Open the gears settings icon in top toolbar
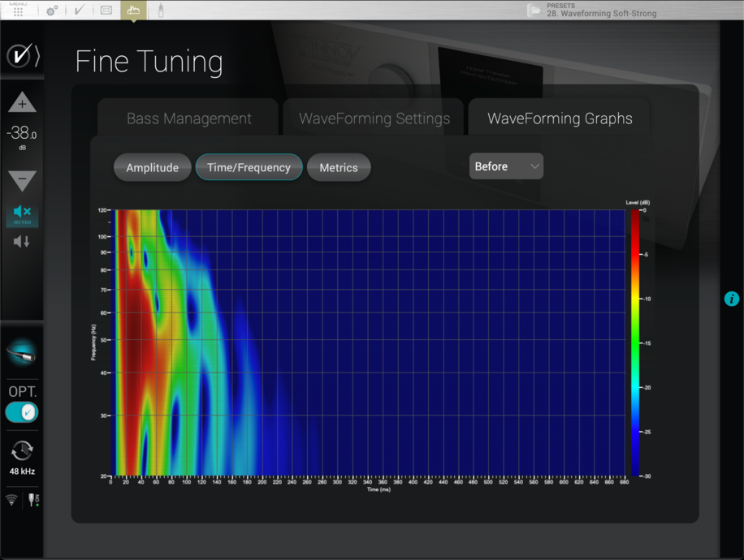Viewport: 744px width, 560px height. pyautogui.click(x=52, y=11)
